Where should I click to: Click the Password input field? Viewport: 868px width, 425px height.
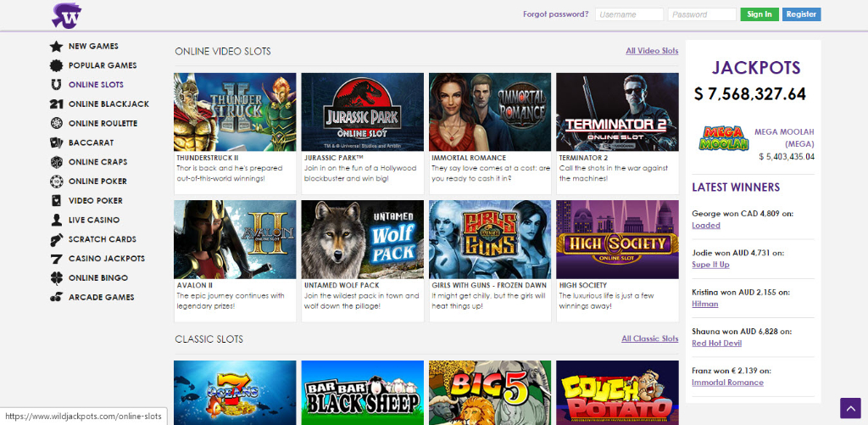pyautogui.click(x=702, y=14)
